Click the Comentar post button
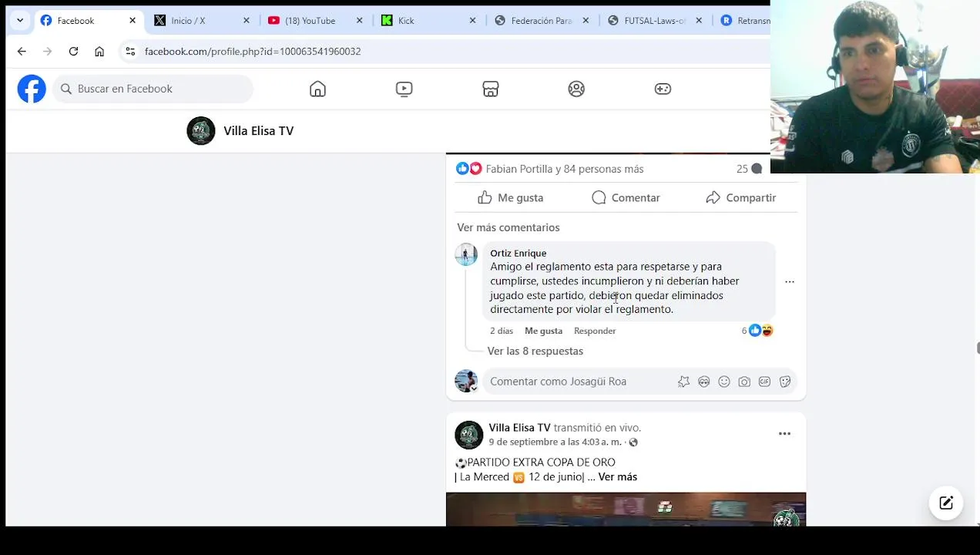 point(626,198)
